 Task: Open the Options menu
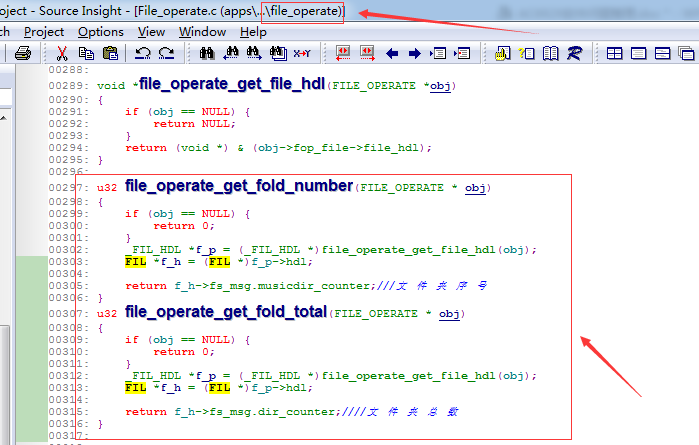101,32
